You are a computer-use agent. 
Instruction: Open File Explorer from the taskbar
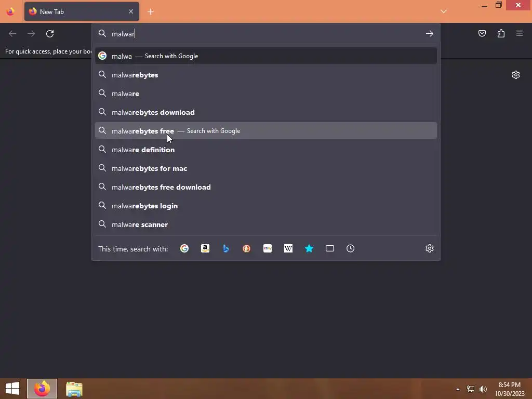pos(74,389)
